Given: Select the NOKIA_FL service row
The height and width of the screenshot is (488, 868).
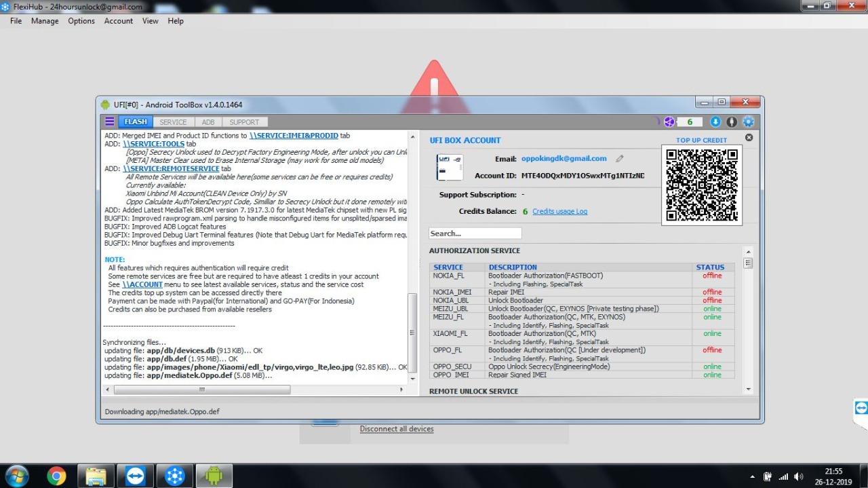Looking at the screenshot, I should tap(583, 280).
